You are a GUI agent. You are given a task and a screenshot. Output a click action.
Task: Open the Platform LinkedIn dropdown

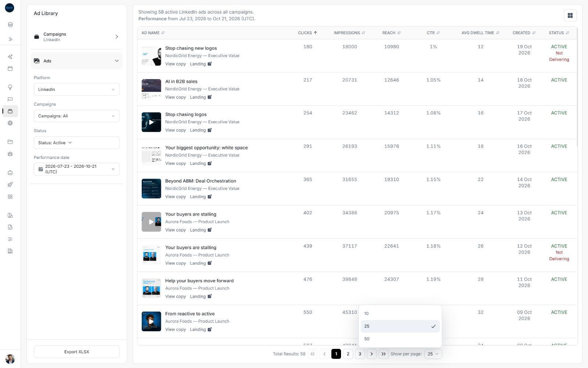coord(77,89)
